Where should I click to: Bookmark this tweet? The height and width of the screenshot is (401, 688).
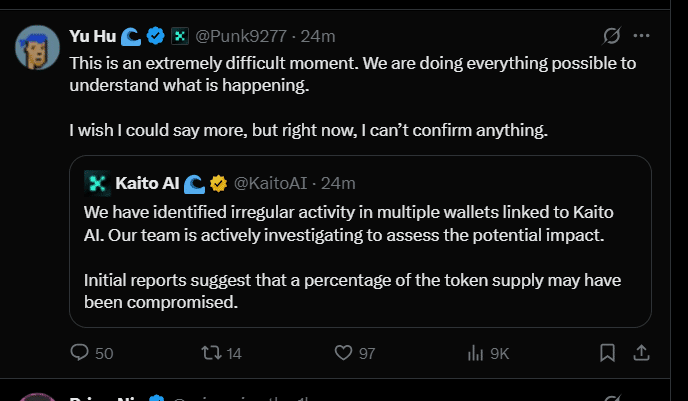pyautogui.click(x=607, y=353)
